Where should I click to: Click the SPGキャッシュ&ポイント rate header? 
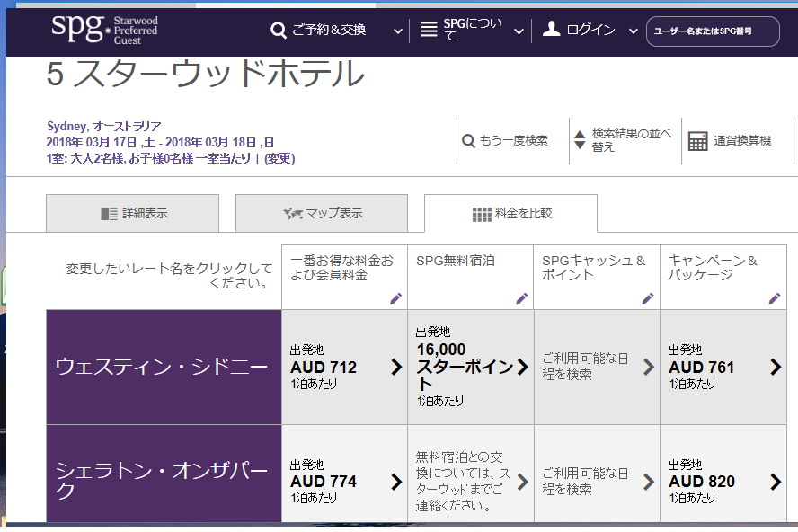[593, 268]
